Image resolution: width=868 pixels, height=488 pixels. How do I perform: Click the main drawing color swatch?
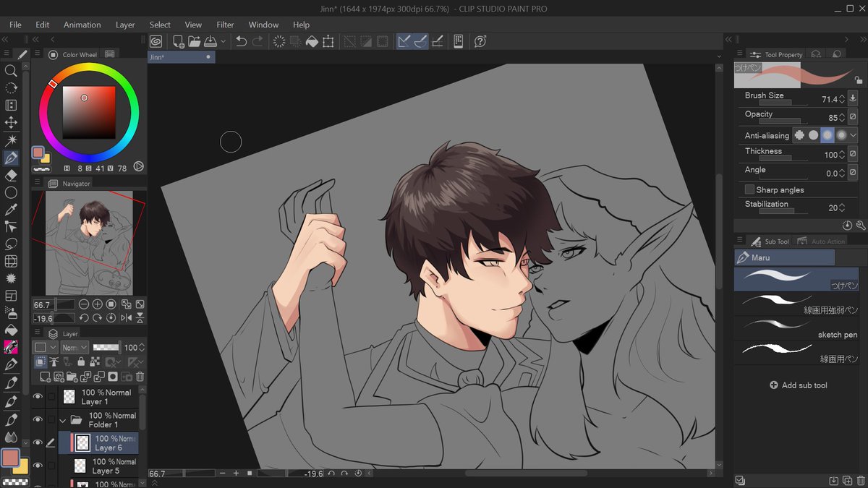click(x=10, y=458)
